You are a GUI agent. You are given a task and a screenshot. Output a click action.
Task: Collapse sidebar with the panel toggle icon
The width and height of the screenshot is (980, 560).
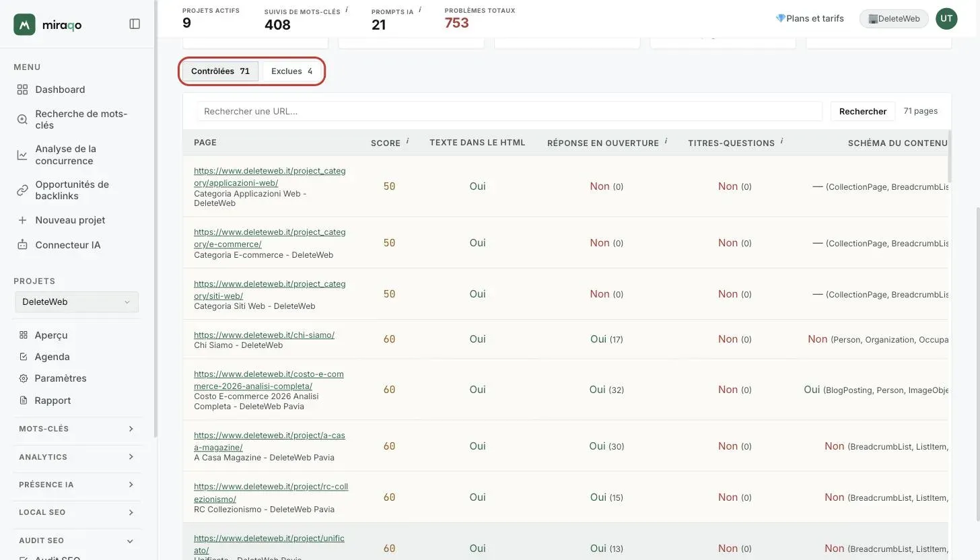coord(135,24)
